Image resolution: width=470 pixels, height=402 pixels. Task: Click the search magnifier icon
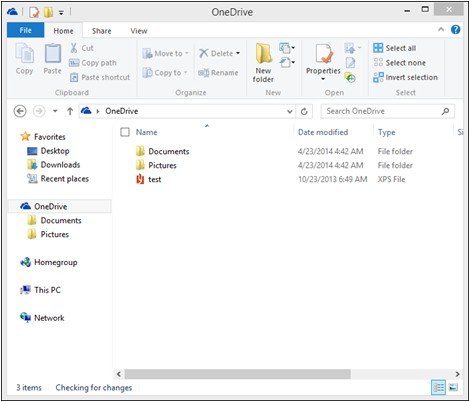(445, 111)
